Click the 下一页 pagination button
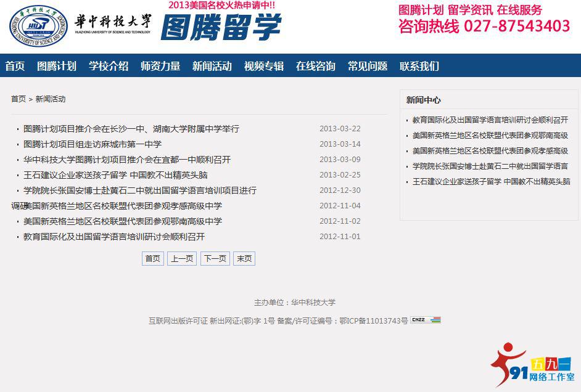Image resolution: width=581 pixels, height=392 pixels. click(x=215, y=258)
